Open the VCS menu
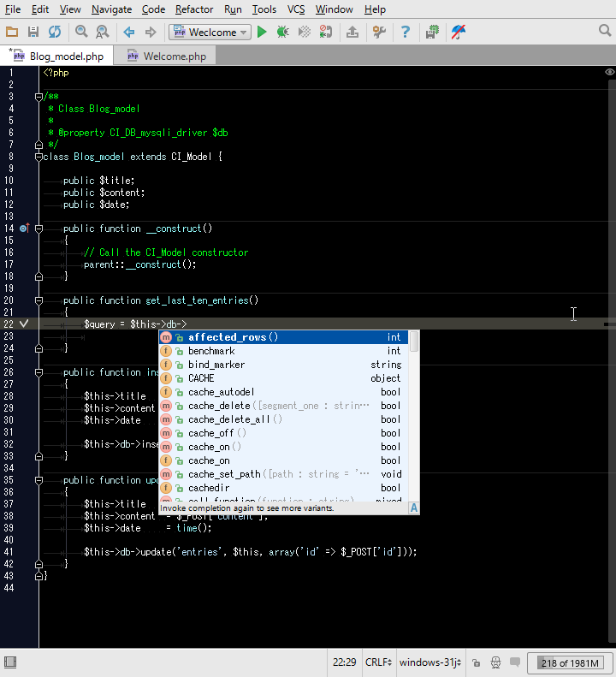Image resolution: width=616 pixels, height=677 pixels. tap(296, 9)
